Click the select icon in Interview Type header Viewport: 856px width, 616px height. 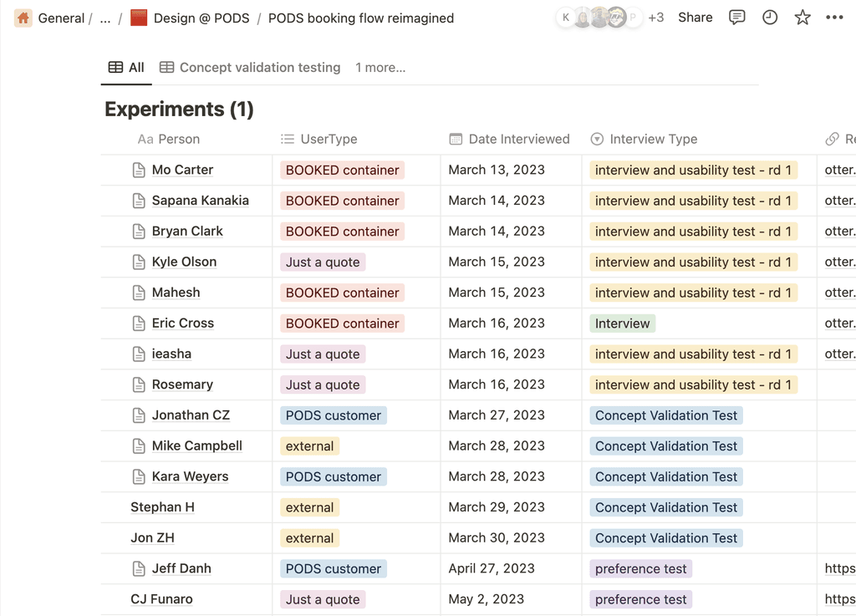[x=597, y=139]
